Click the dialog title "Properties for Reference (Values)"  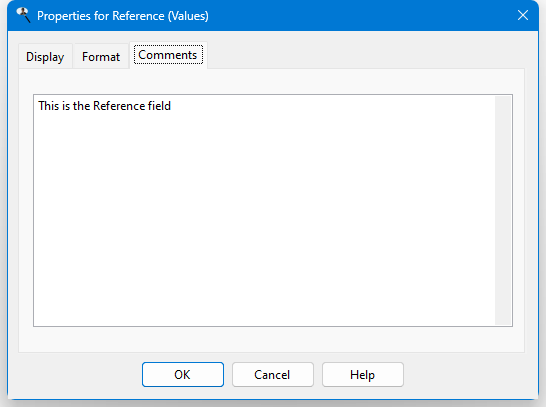pos(123,16)
